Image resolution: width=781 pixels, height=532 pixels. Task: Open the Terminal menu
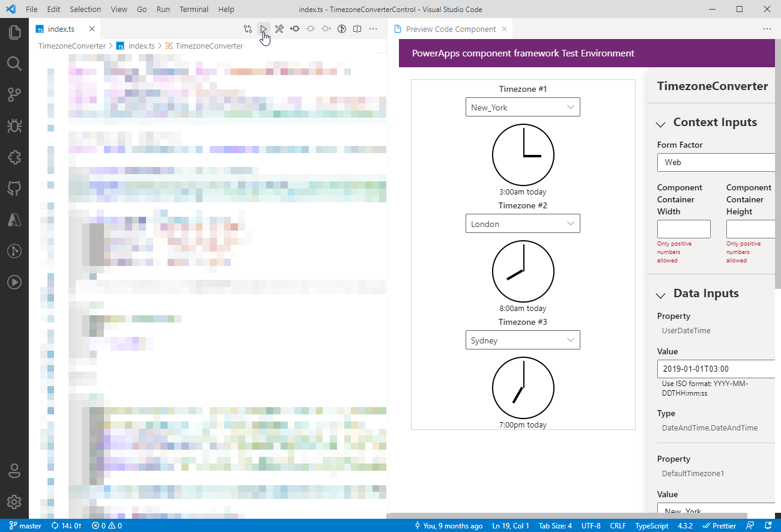pos(193,9)
